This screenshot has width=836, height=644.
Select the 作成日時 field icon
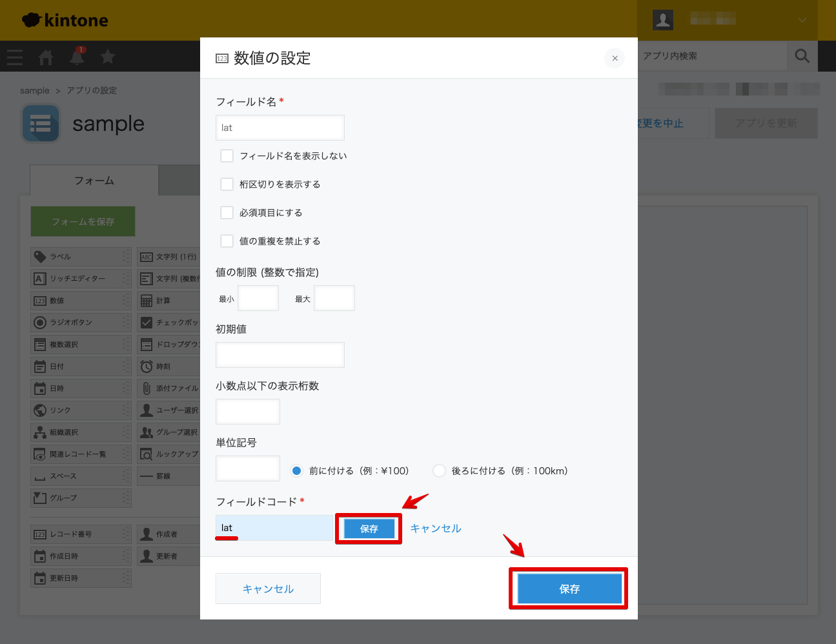tap(40, 556)
